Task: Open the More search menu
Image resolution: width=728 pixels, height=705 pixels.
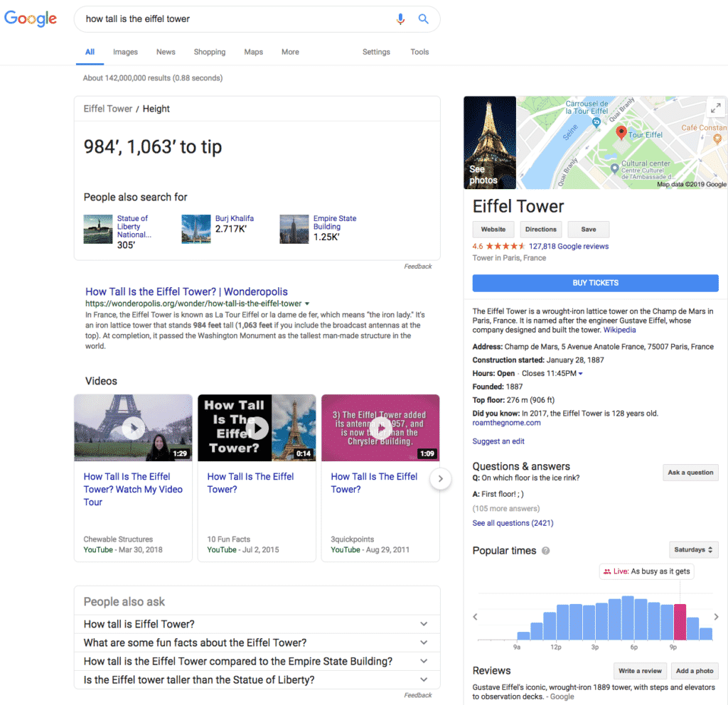Action: 290,52
